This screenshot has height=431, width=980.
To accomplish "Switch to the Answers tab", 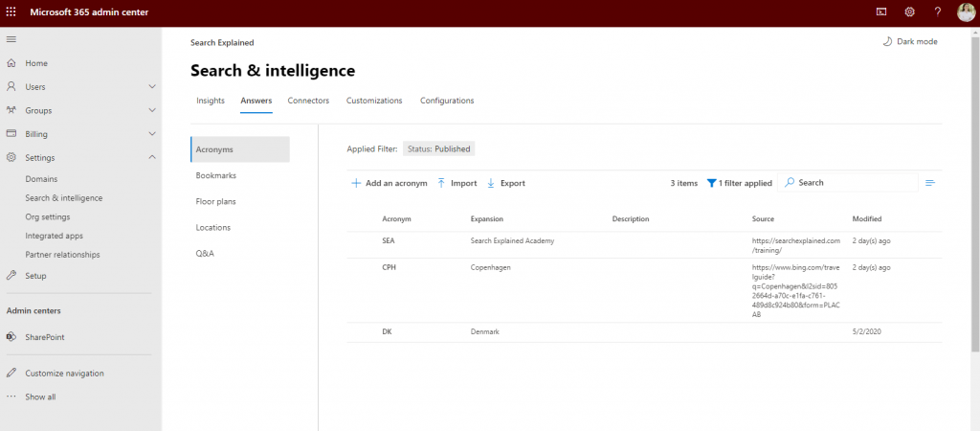I will pos(256,100).
